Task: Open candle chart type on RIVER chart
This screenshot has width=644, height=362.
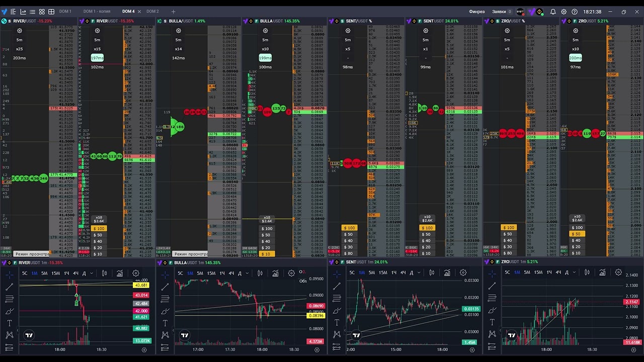Action: pyautogui.click(x=104, y=274)
